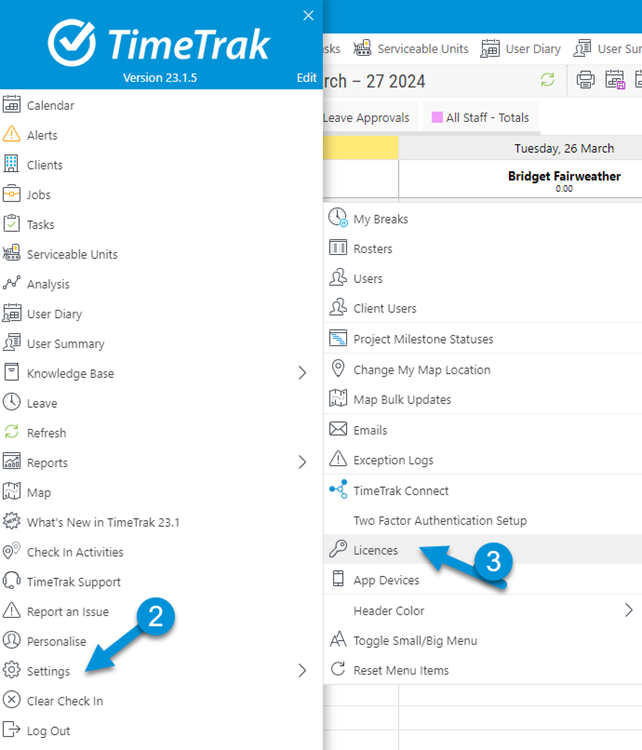Toggle Small/Big Menu option
The height and width of the screenshot is (750, 642).
[414, 640]
